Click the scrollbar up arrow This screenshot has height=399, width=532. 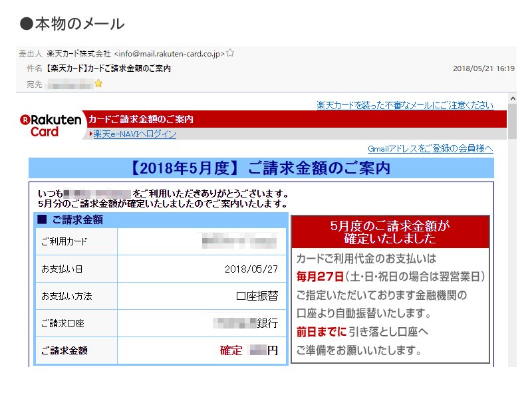[x=512, y=98]
